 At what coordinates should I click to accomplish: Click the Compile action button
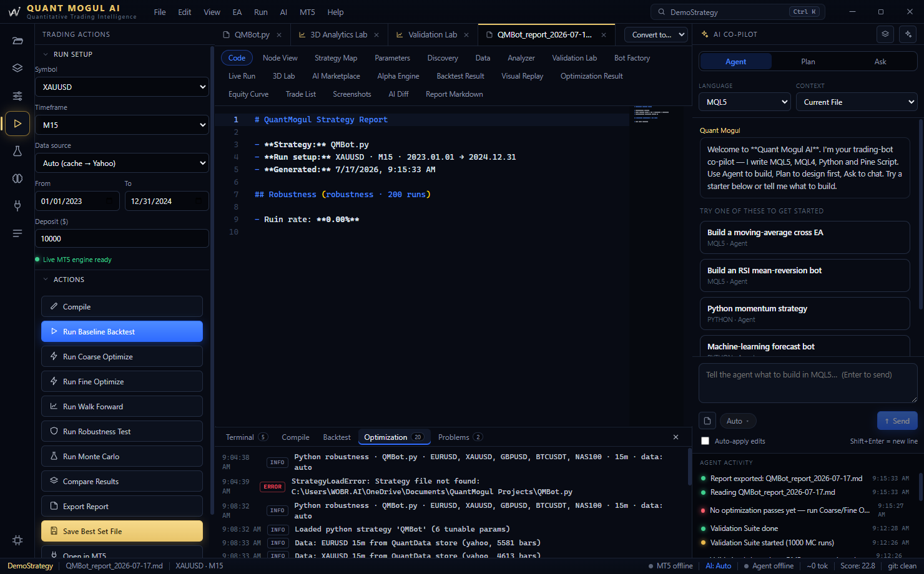point(122,306)
